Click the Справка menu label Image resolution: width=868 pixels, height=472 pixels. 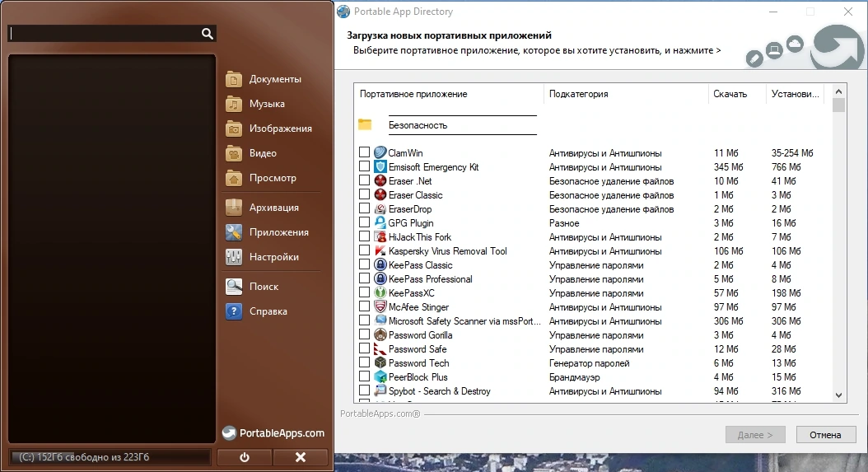[x=268, y=311]
